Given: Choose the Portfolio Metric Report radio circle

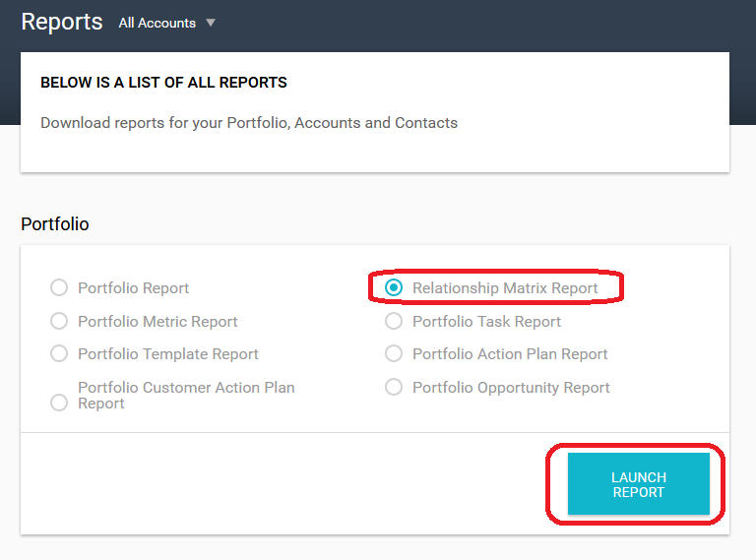Looking at the screenshot, I should coord(59,321).
